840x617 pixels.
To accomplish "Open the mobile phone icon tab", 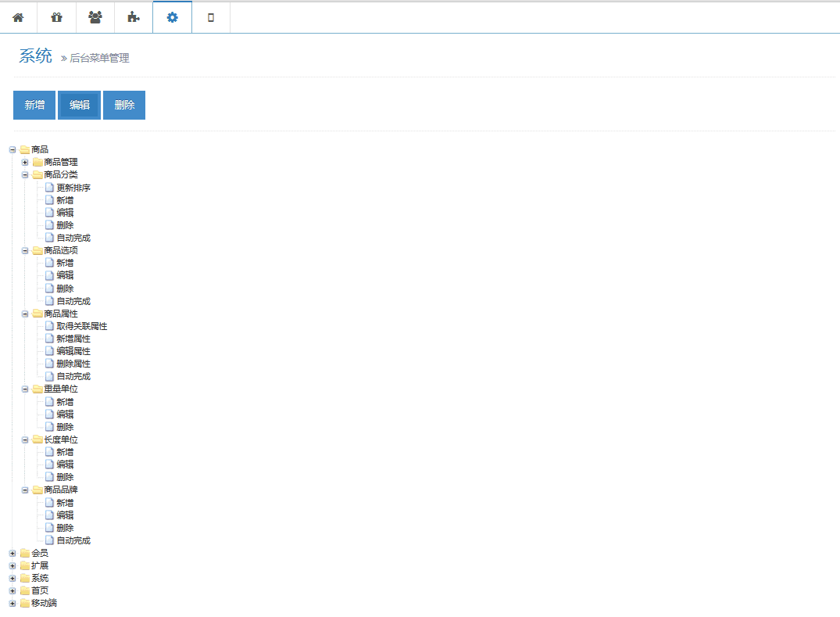I will coord(211,17).
